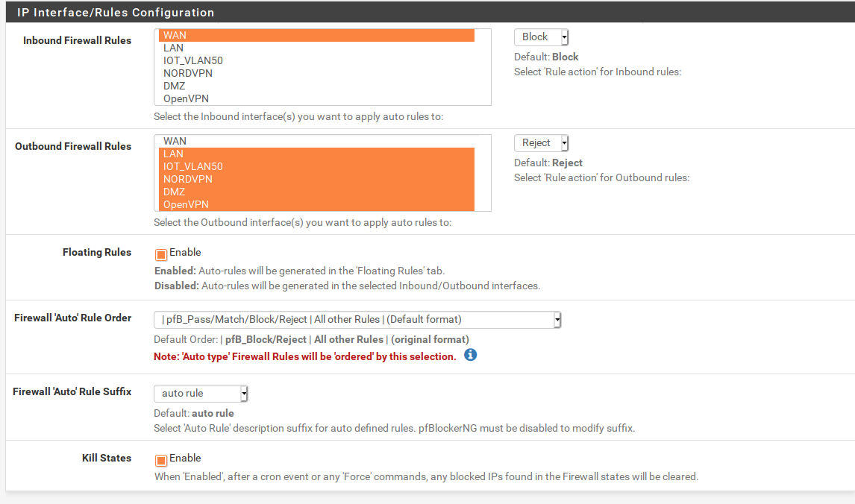Open the 'auto rule' suffix dropdown

201,394
